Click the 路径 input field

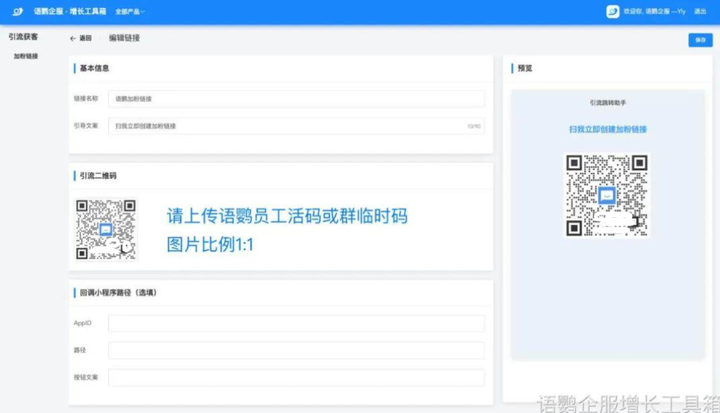tap(296, 351)
